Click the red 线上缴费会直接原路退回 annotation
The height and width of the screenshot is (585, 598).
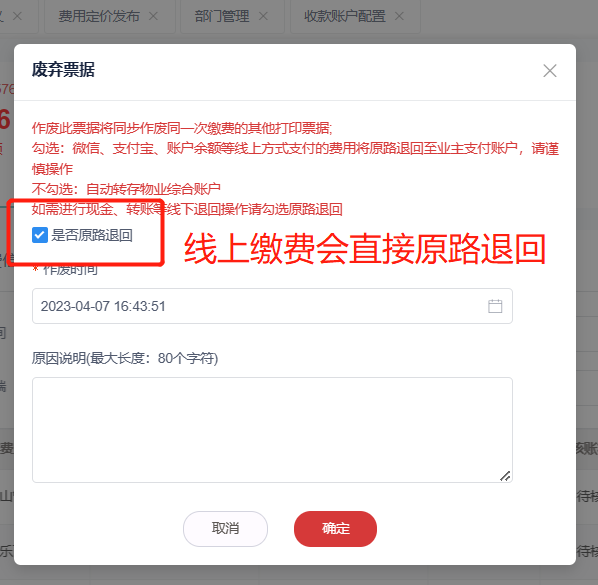(x=365, y=249)
